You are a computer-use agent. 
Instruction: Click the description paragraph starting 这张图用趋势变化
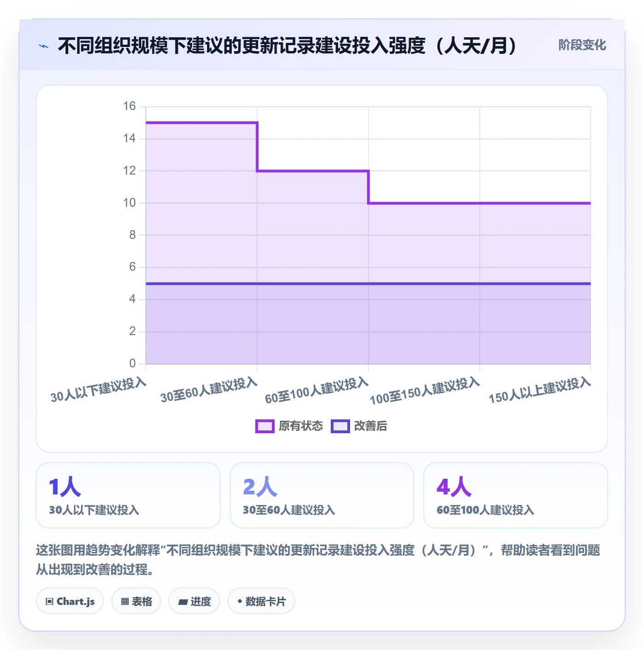pyautogui.click(x=318, y=560)
